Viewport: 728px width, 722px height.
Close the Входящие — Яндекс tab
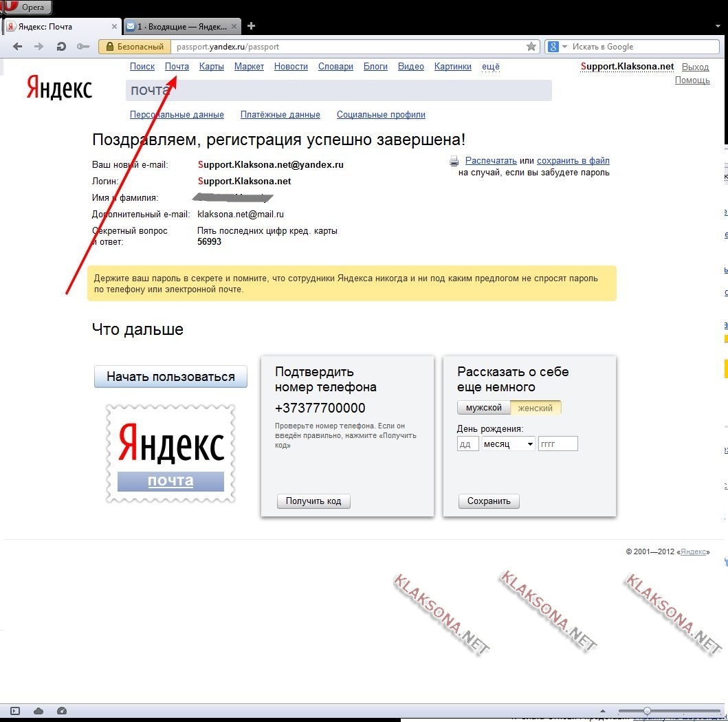[x=234, y=26]
